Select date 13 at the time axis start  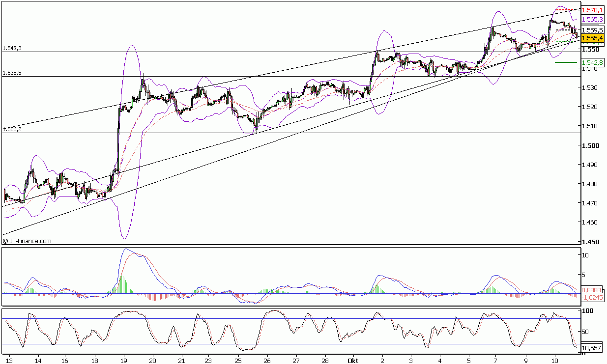(9, 360)
